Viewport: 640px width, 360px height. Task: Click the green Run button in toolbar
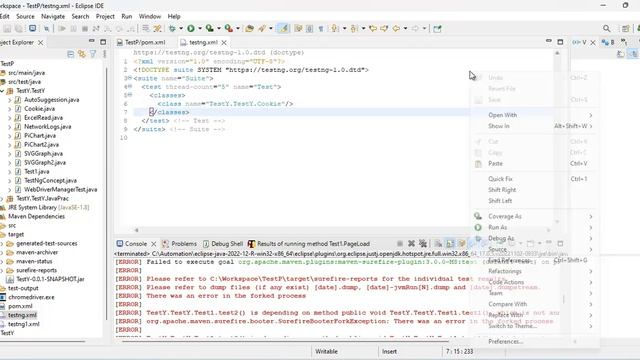click(x=191, y=29)
